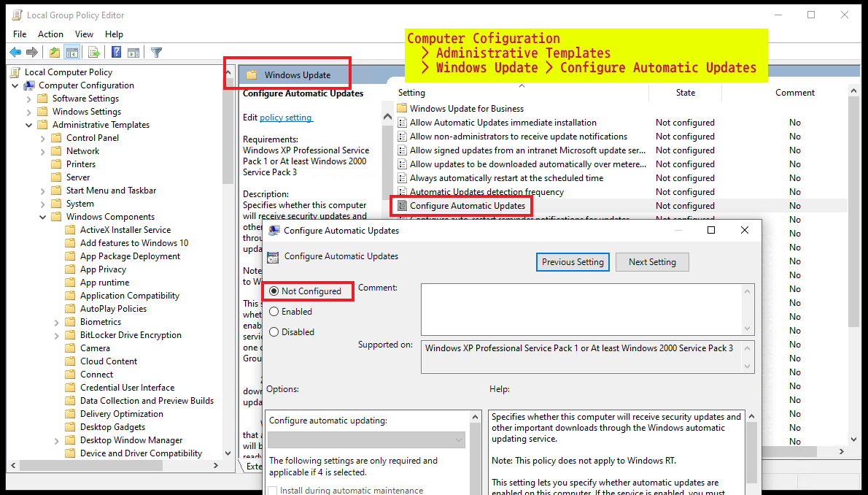Click the Previous Setting button
This screenshot has width=868, height=495.
click(573, 262)
